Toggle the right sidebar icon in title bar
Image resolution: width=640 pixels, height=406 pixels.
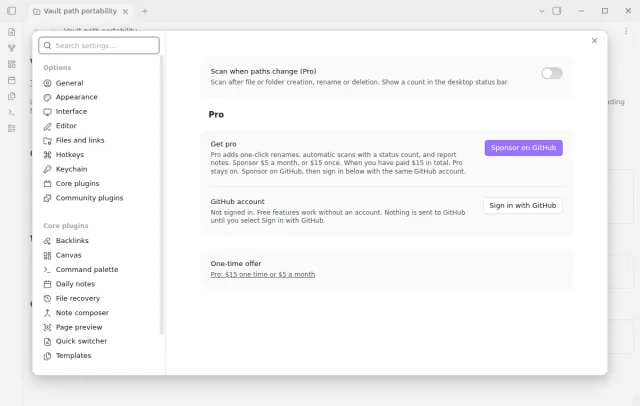(557, 11)
